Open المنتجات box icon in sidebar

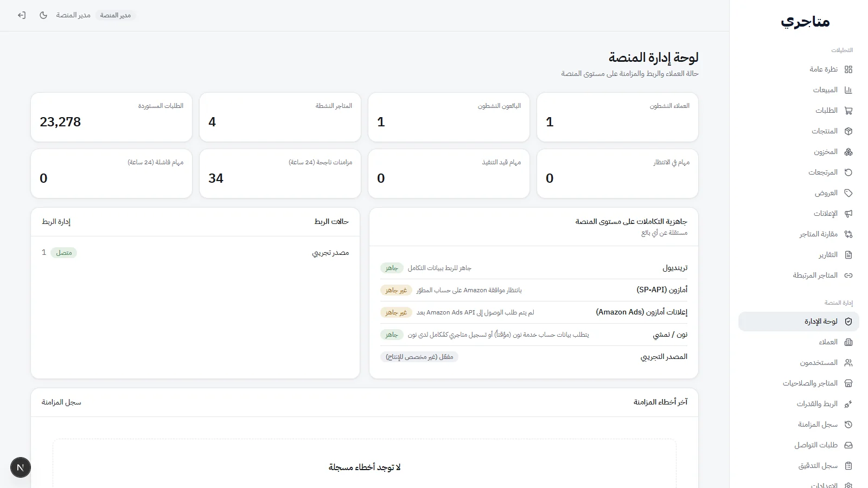tap(848, 131)
